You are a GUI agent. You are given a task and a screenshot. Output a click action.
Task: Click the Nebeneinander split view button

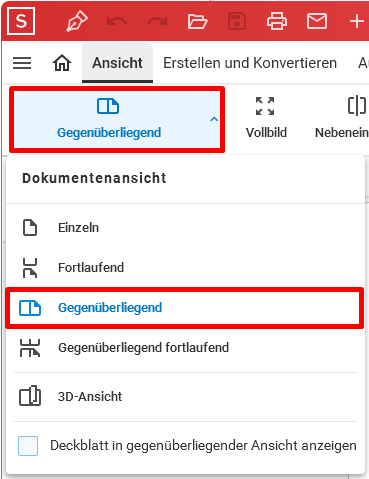tap(341, 118)
